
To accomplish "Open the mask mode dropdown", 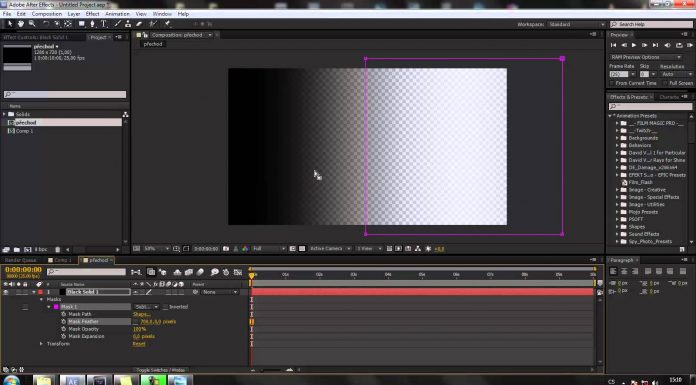I will click(146, 307).
